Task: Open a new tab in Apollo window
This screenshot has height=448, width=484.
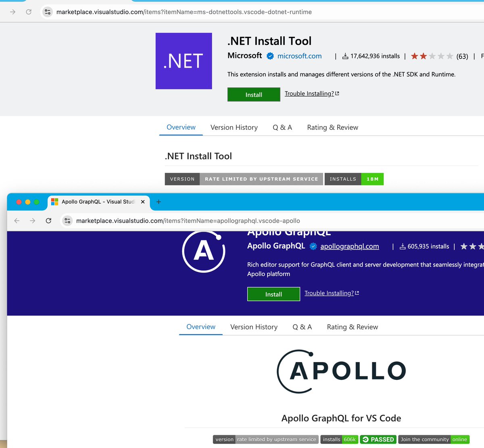Action: point(159,202)
